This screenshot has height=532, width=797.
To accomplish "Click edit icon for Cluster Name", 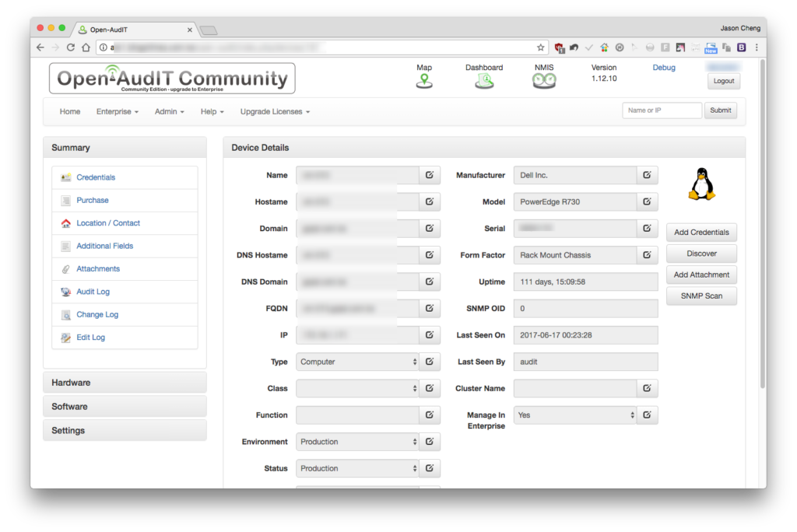I will (x=647, y=388).
